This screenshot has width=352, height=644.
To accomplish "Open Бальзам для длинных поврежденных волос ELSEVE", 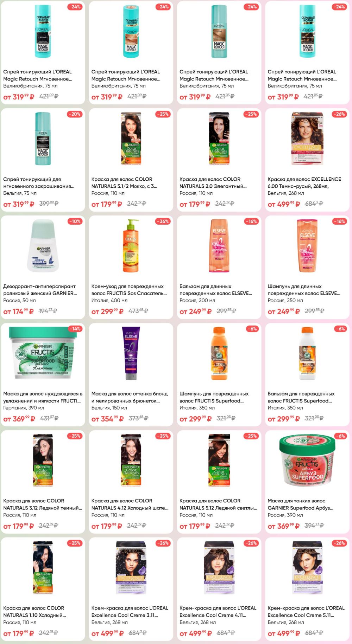I will [x=216, y=290].
